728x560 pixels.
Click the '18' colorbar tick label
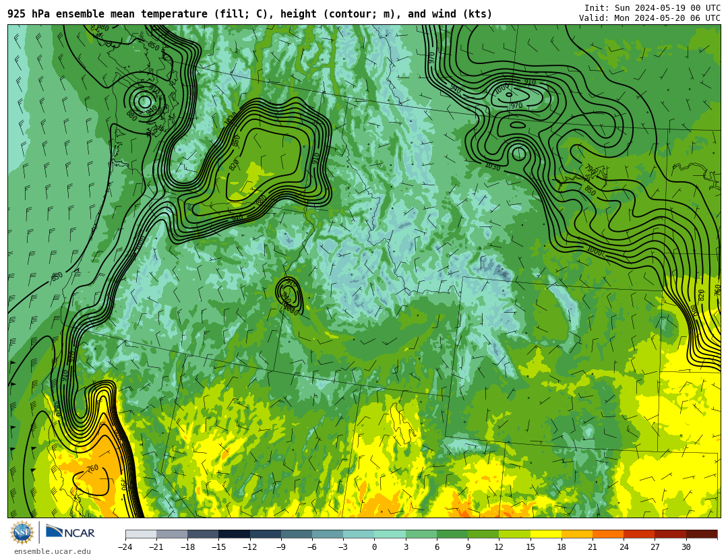tap(562, 547)
